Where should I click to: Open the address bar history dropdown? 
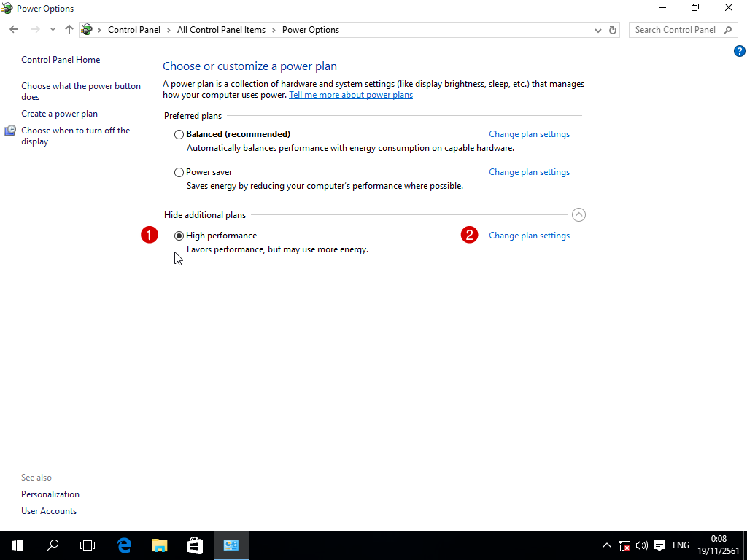point(598,30)
